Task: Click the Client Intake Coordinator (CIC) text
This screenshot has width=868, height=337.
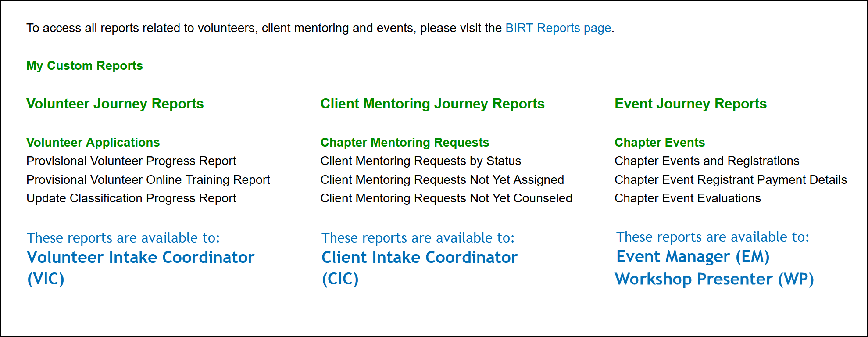Action: tap(419, 258)
